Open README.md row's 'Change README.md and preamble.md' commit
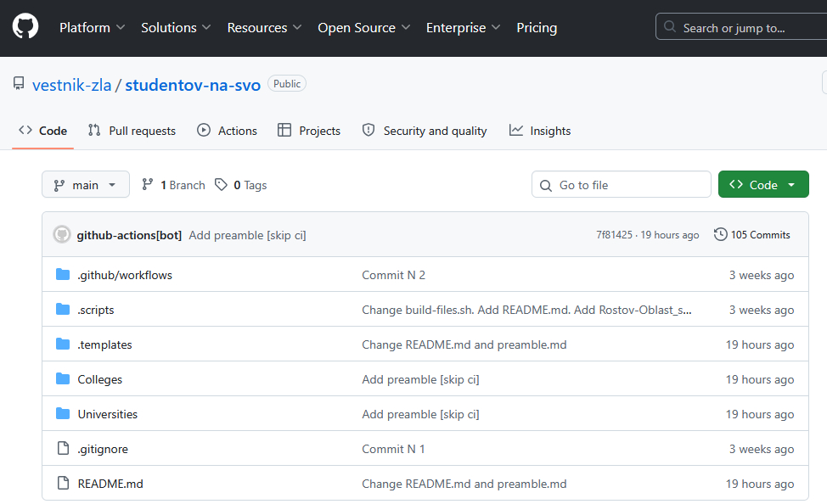Image resolution: width=827 pixels, height=504 pixels. pos(464,484)
